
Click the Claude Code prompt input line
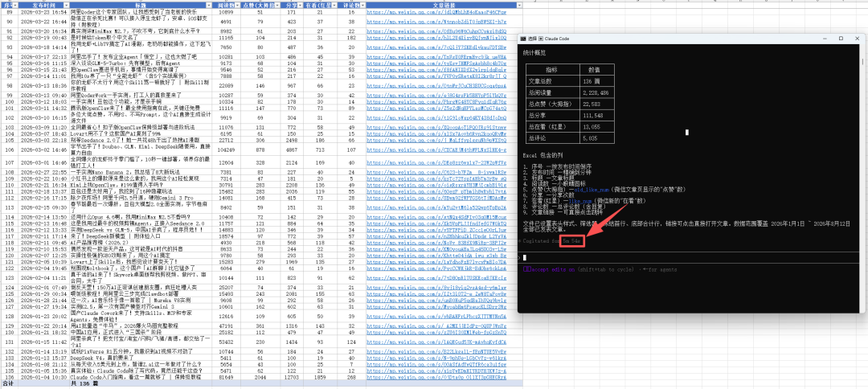[x=688, y=258]
